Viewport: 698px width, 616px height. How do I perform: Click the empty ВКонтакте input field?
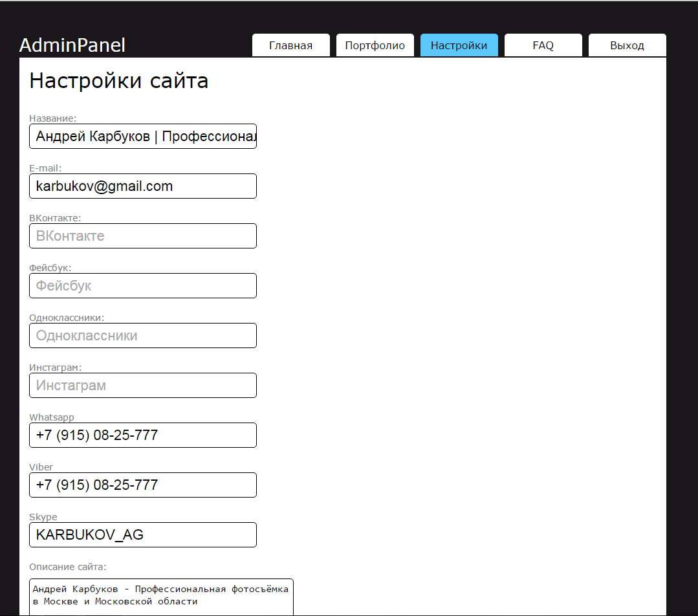click(142, 236)
